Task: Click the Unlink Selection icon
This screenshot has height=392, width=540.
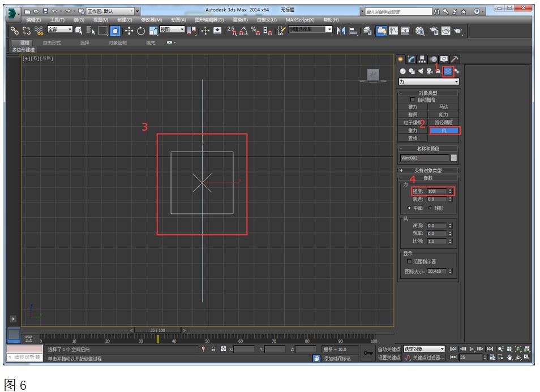Action: pos(27,31)
